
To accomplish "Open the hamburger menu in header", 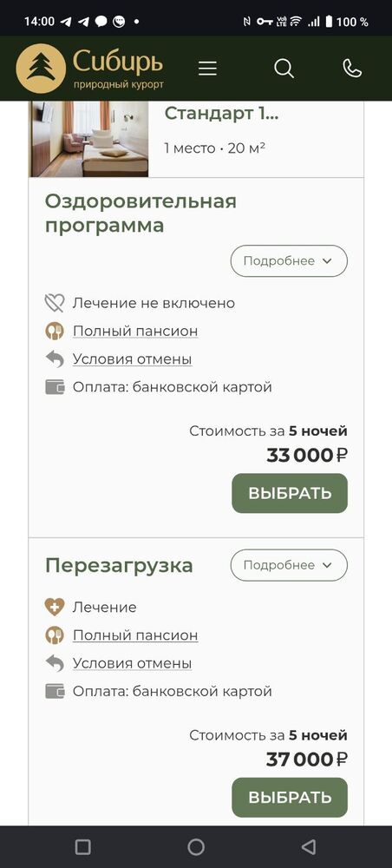I will click(207, 69).
